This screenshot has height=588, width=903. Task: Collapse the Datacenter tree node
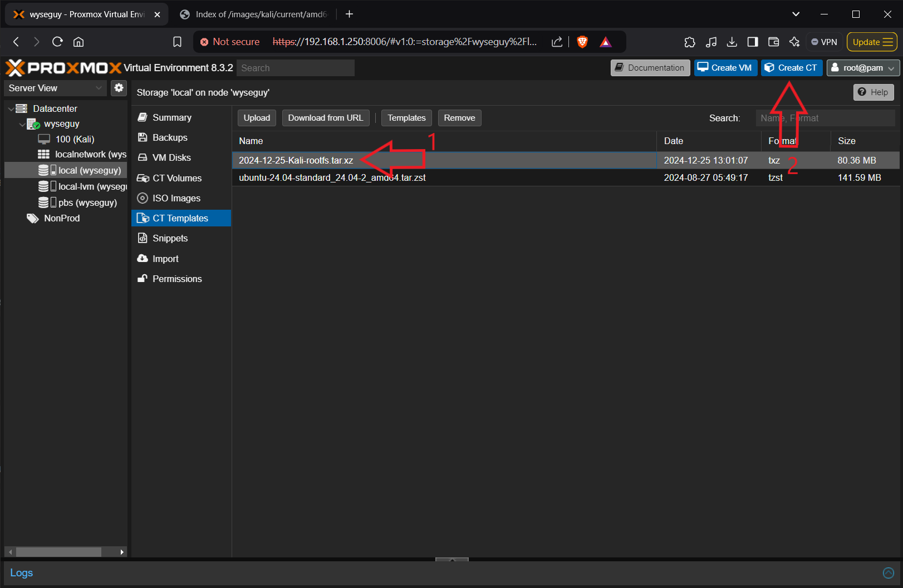(x=11, y=108)
